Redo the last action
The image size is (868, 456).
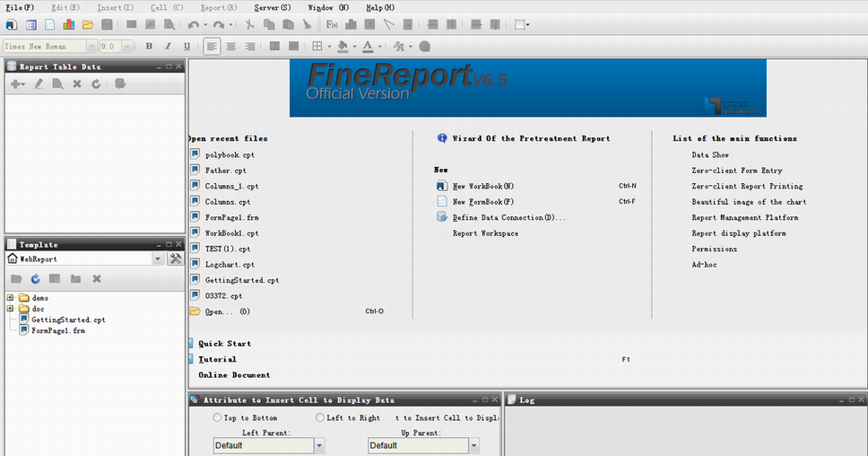[x=219, y=24]
